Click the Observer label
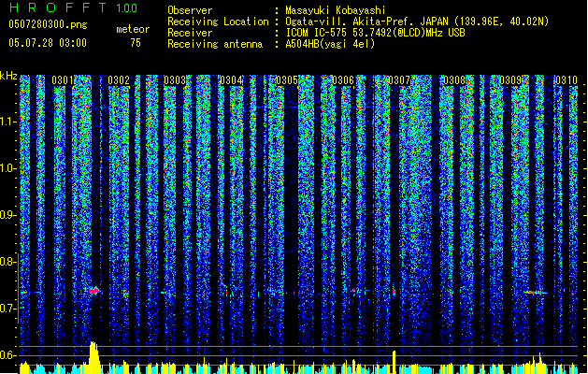 tap(190, 10)
